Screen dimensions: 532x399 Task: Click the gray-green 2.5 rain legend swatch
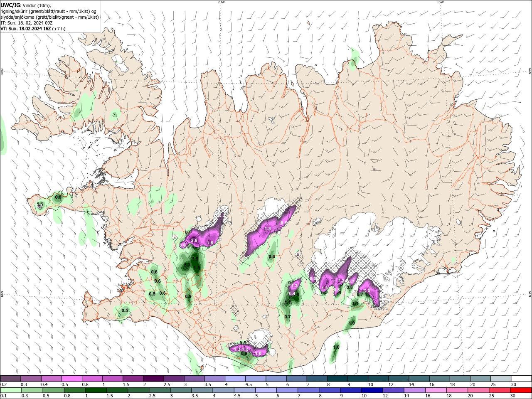[159, 390]
